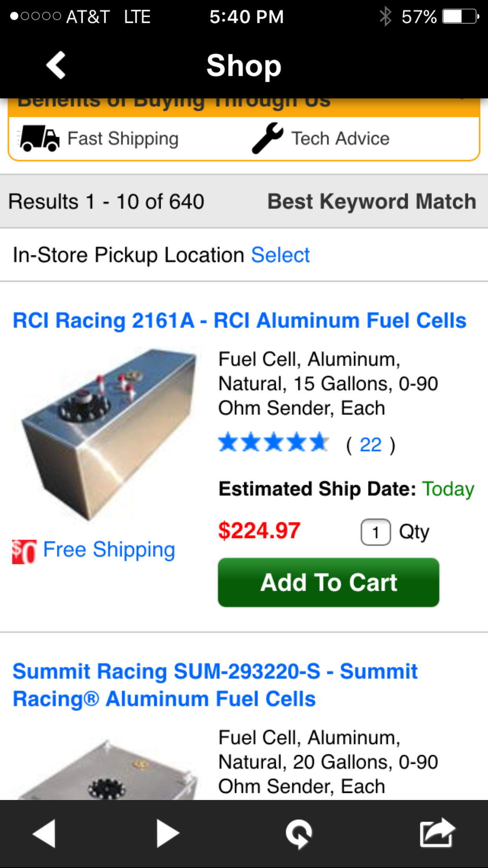Open the RCI Racing 2161A product title
The image size is (488, 868).
239,320
